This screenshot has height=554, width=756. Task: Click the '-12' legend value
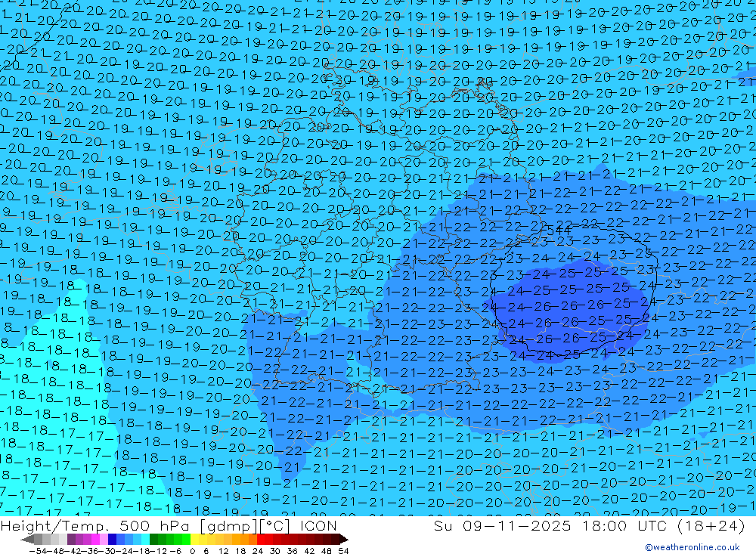click(158, 551)
